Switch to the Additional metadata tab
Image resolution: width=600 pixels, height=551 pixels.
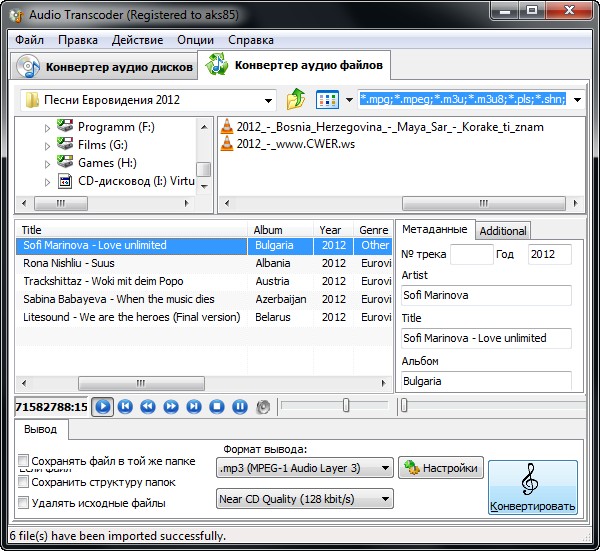503,230
